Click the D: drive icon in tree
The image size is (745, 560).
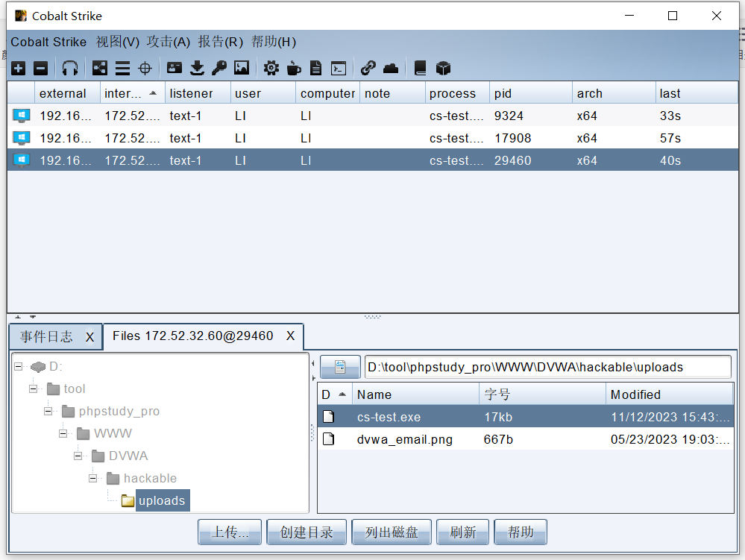tap(38, 366)
